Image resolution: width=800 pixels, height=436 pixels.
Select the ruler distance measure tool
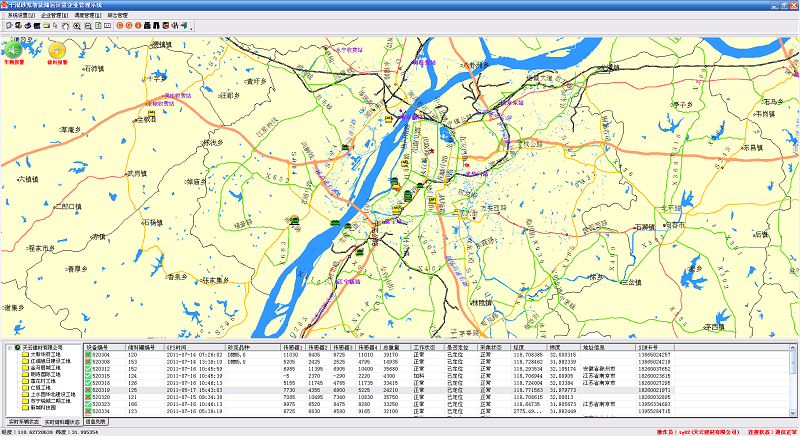[x=108, y=25]
